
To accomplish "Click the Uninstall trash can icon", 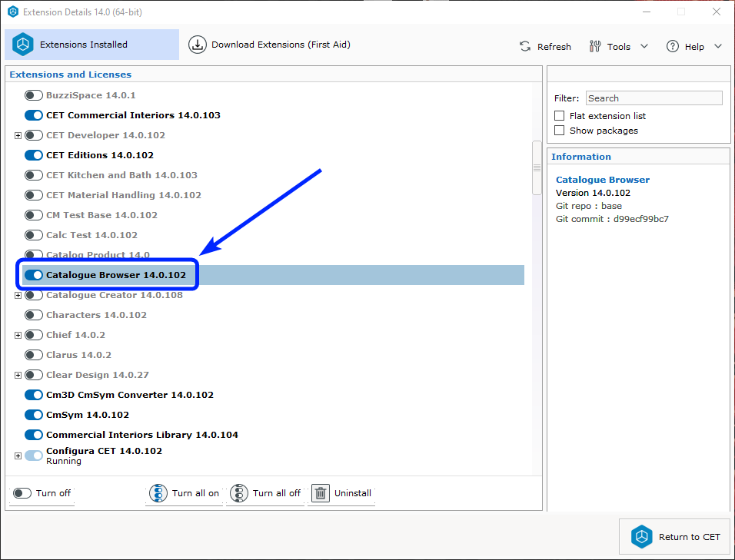I will click(x=321, y=493).
